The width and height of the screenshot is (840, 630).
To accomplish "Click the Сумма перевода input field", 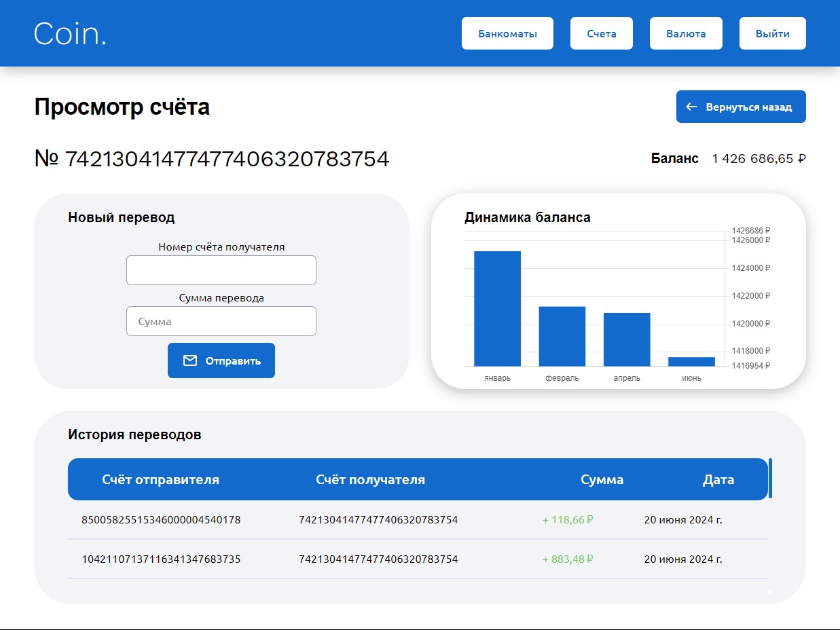I will (221, 321).
